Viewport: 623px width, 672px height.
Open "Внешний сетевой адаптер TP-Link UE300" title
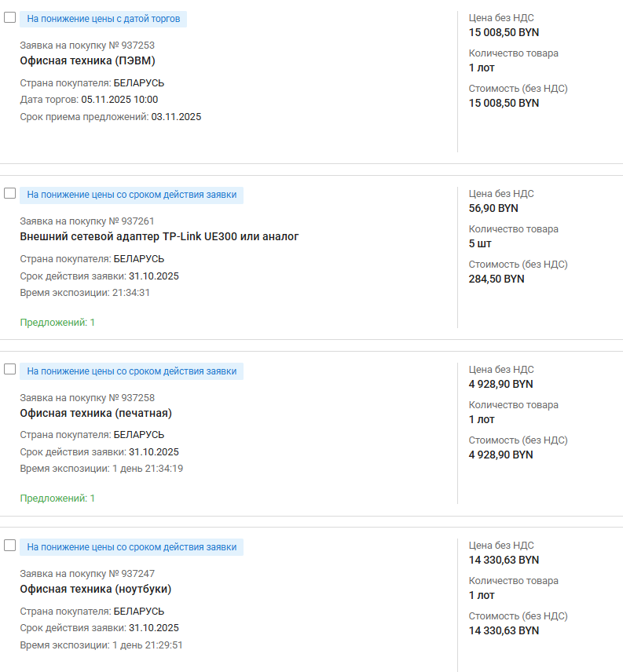[x=159, y=236]
